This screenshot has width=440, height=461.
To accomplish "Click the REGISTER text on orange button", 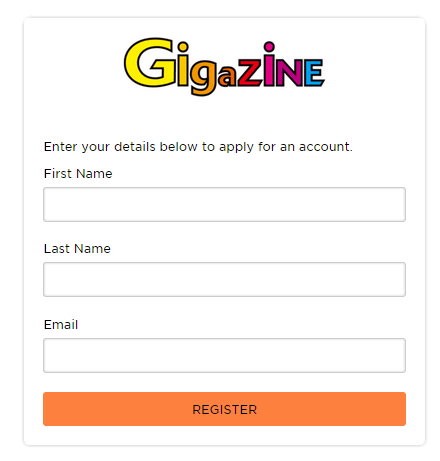I will tap(225, 410).
